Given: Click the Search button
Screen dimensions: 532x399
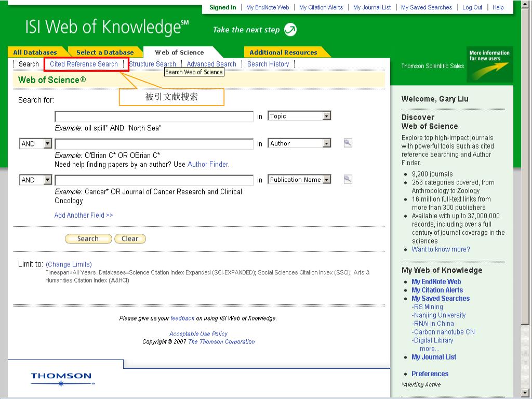Looking at the screenshot, I should tap(88, 238).
